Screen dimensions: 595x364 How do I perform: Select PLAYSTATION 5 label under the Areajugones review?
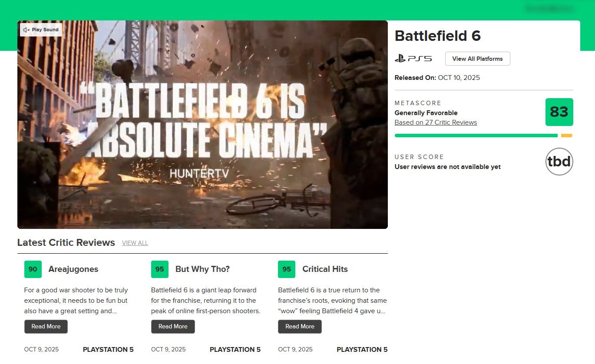point(108,350)
